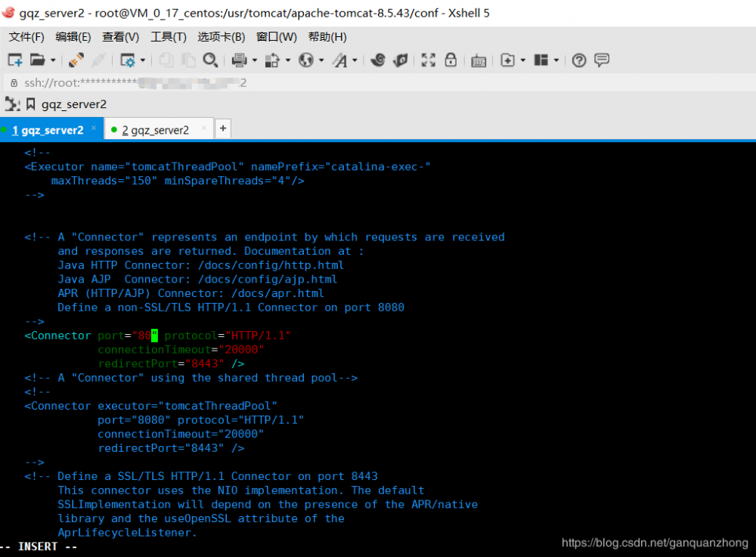Open the on-screen keyboard icon
This screenshot has width=756, height=557.
point(480,60)
